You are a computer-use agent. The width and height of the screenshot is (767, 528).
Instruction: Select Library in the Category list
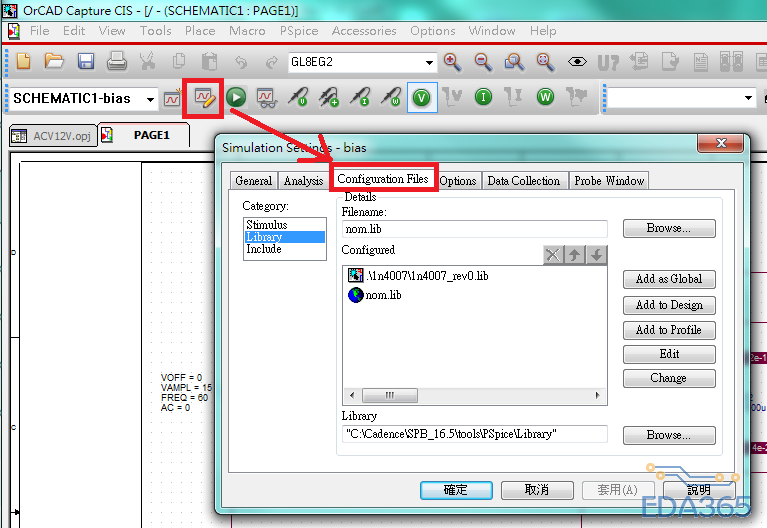coord(285,237)
